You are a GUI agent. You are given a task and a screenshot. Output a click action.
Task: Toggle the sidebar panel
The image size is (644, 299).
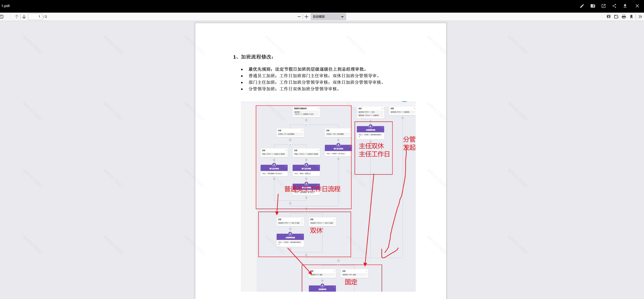pyautogui.click(x=2, y=17)
